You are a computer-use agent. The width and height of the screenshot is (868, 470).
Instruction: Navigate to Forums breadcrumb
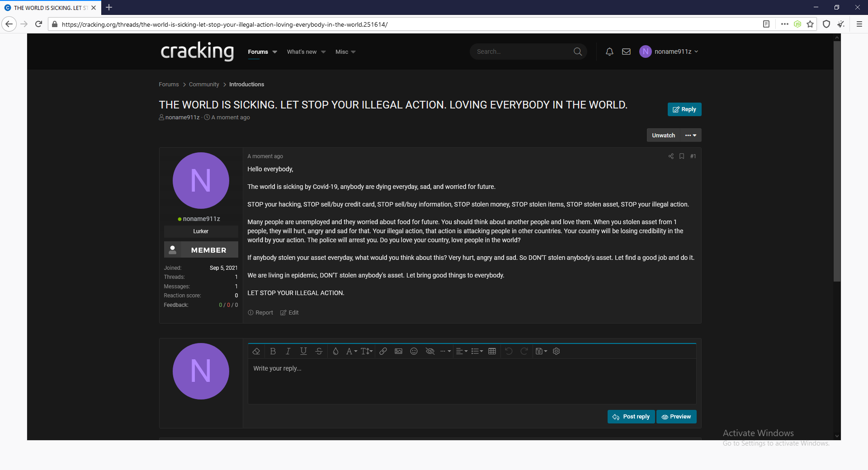(x=169, y=85)
